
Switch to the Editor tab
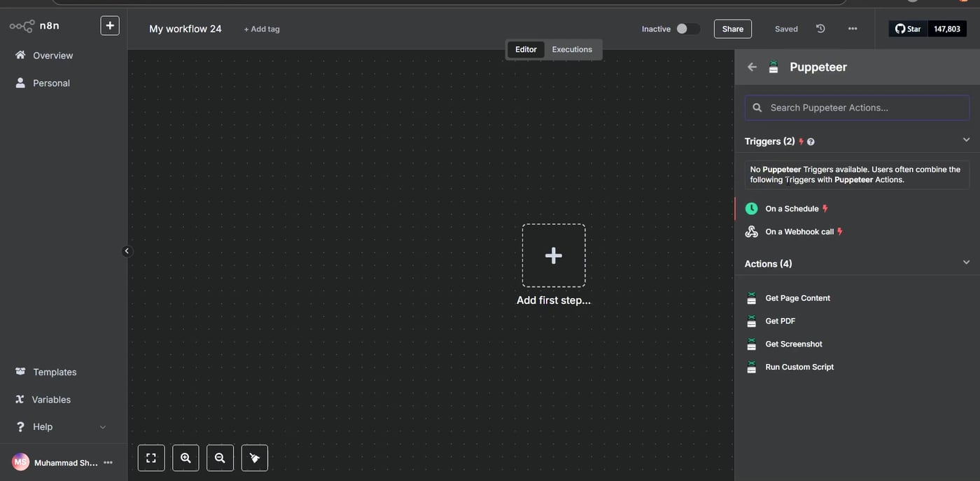pyautogui.click(x=526, y=50)
